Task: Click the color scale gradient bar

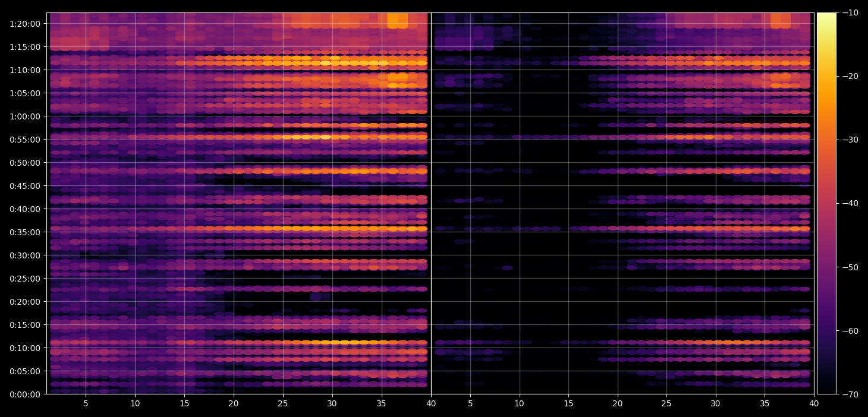Action: [x=826, y=203]
